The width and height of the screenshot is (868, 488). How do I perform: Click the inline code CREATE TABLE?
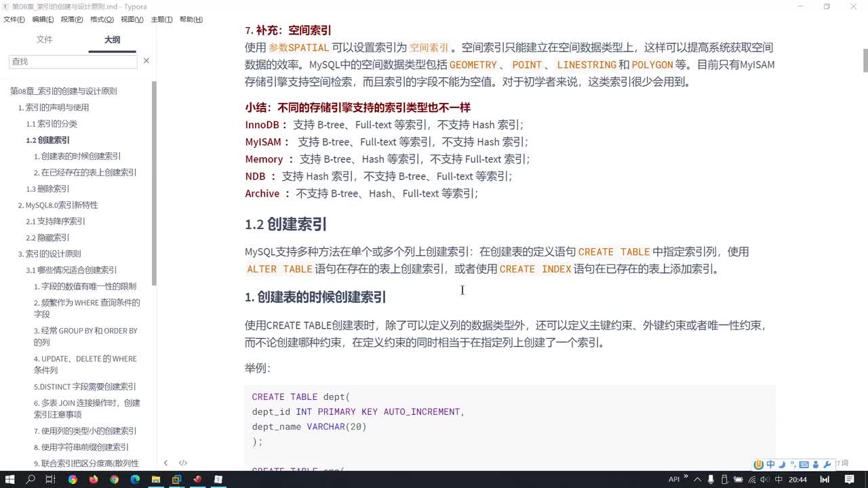(x=614, y=251)
